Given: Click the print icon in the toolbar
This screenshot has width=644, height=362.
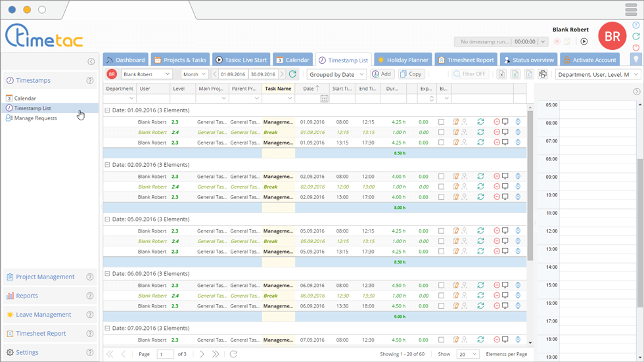Looking at the screenshot, I should pyautogui.click(x=543, y=74).
